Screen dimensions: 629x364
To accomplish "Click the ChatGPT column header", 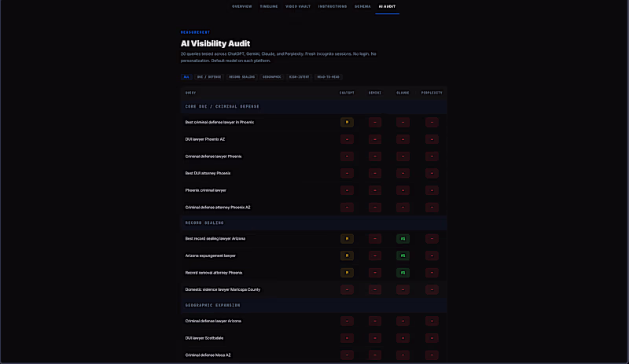I will tap(347, 93).
